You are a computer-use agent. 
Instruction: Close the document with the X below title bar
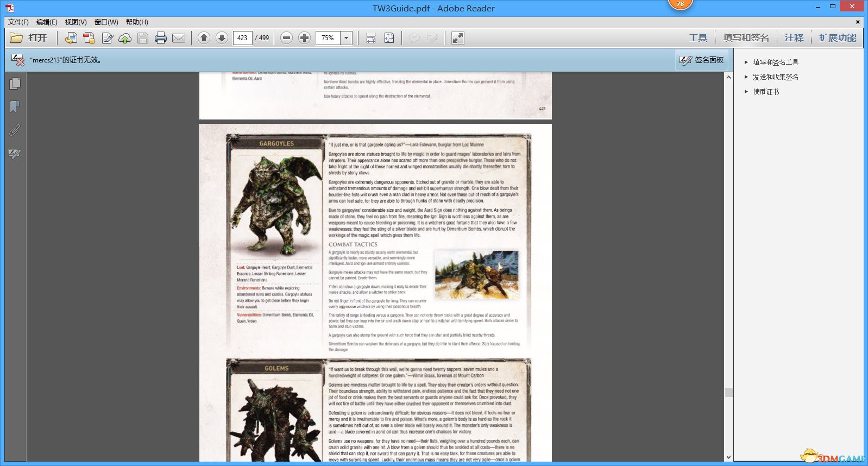pyautogui.click(x=858, y=22)
